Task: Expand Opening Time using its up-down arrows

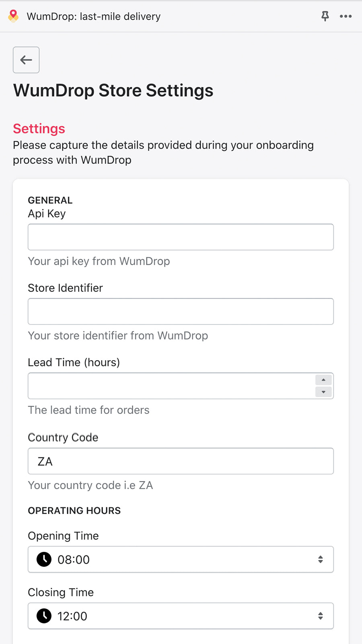Action: pos(320,559)
